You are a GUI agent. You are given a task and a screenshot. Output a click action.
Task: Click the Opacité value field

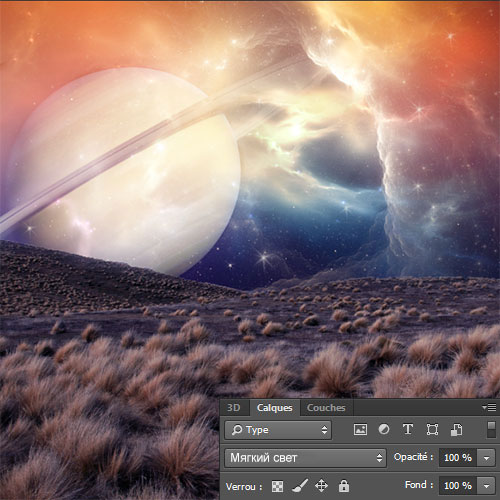tap(458, 458)
